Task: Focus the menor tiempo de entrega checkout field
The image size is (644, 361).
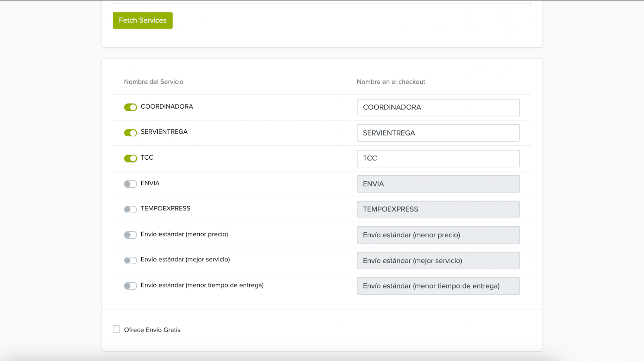Action: pos(438,286)
